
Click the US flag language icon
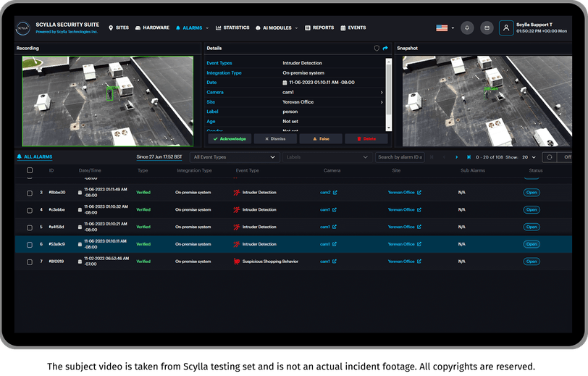[x=442, y=28]
